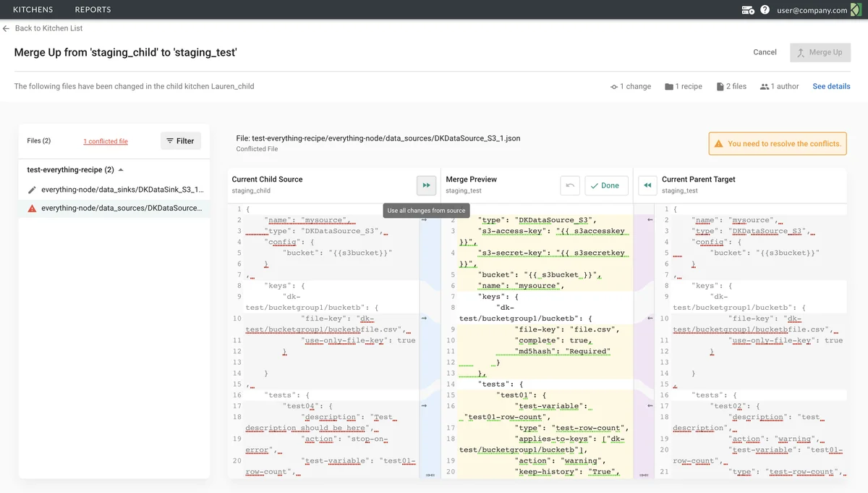Select the DKDataSink_S3 file in tree
Screen dimensions: 868x493
point(120,190)
